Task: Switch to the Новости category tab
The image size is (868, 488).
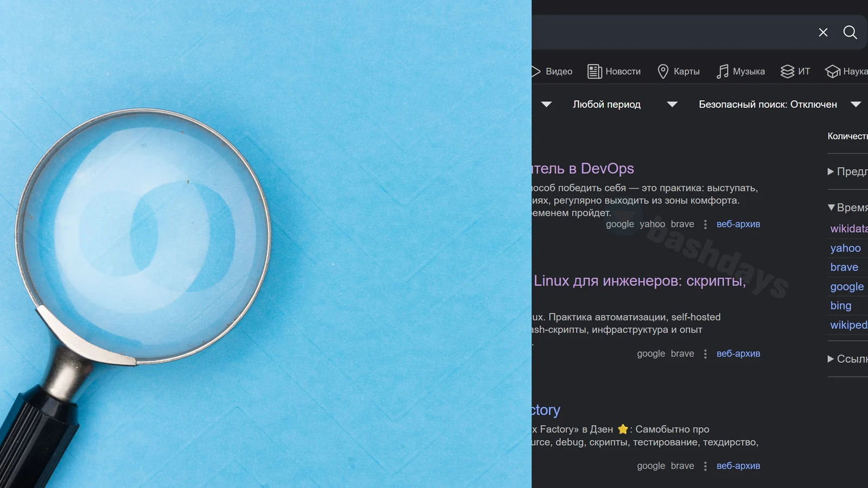Action: pos(614,72)
